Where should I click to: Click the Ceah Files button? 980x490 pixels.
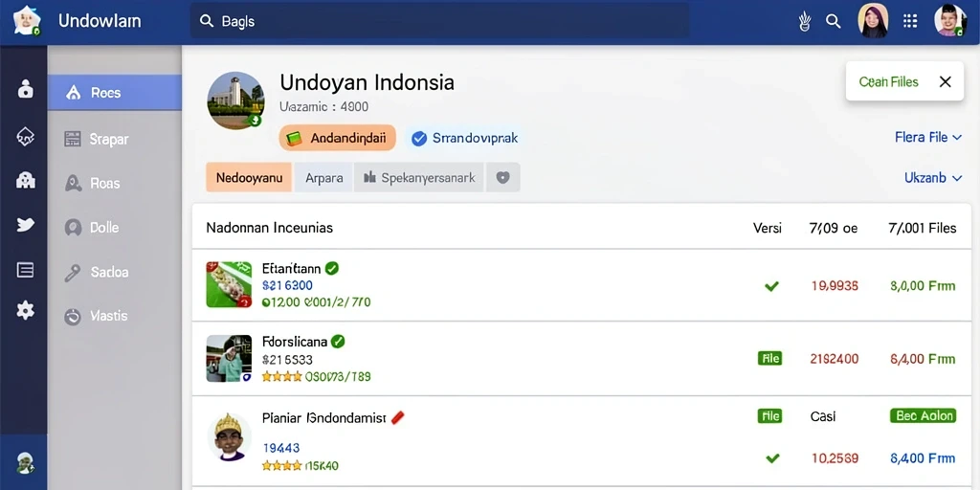point(888,82)
